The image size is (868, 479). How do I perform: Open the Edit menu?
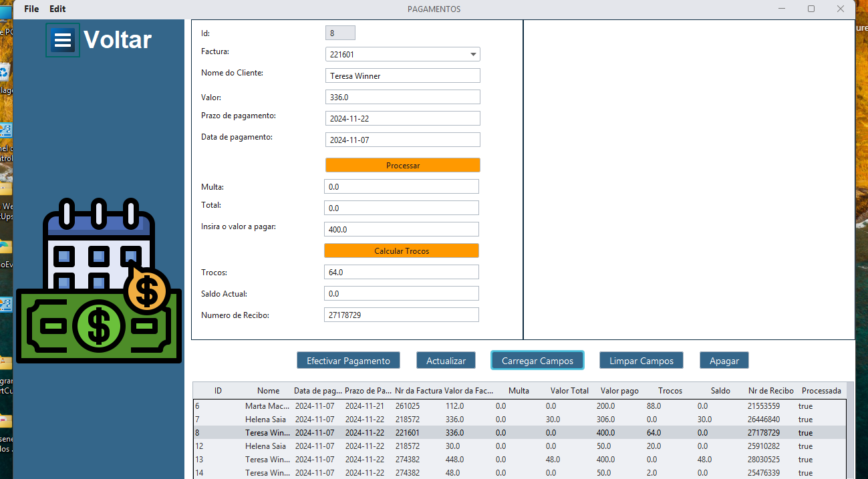tap(57, 9)
